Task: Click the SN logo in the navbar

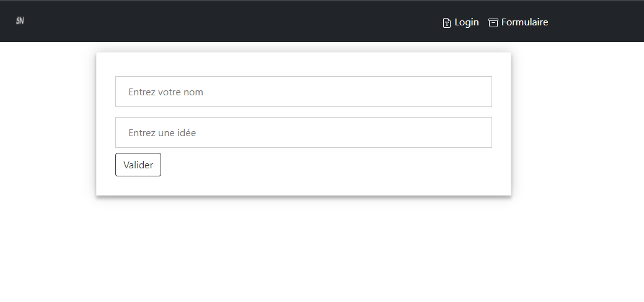Action: pos(20,21)
